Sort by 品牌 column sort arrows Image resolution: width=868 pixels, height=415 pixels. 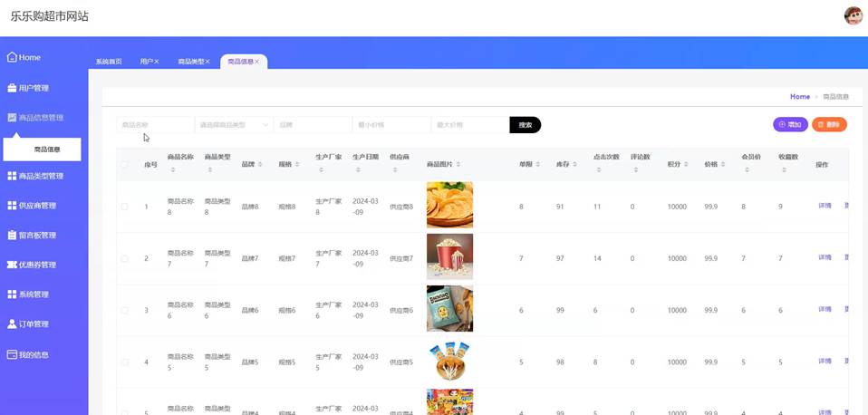[260, 164]
